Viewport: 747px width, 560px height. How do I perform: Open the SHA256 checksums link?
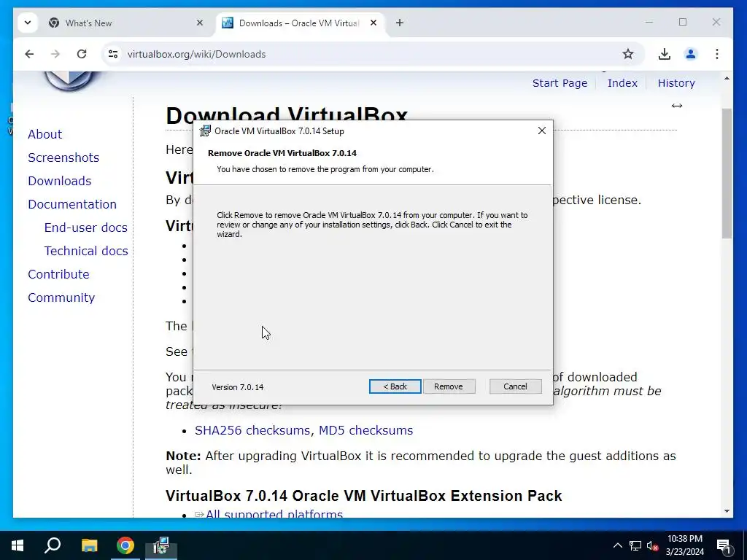coord(252,430)
